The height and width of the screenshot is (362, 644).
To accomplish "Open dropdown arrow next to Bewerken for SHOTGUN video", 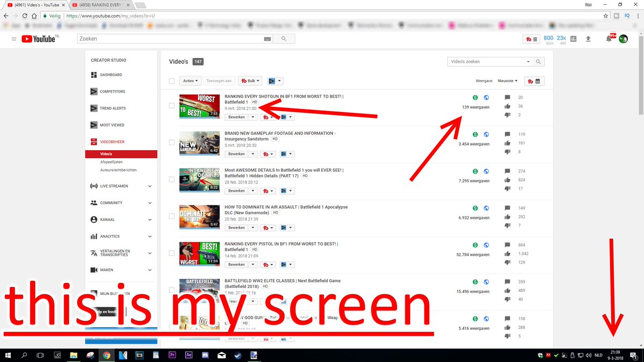I will pos(252,117).
